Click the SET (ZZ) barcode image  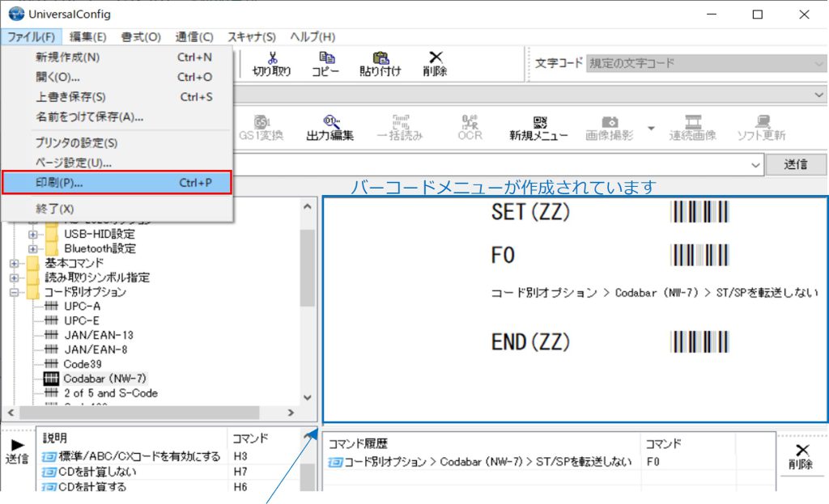coord(699,213)
